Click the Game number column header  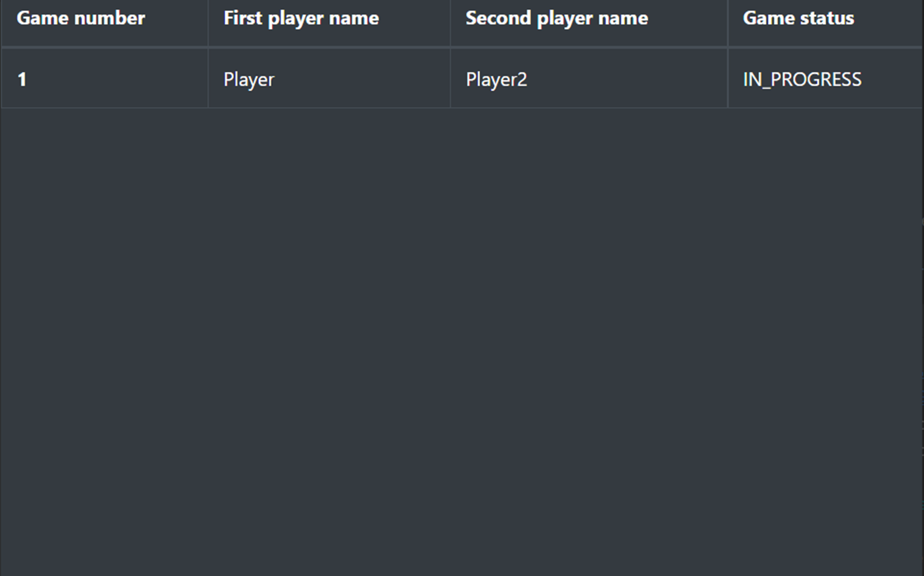click(81, 18)
